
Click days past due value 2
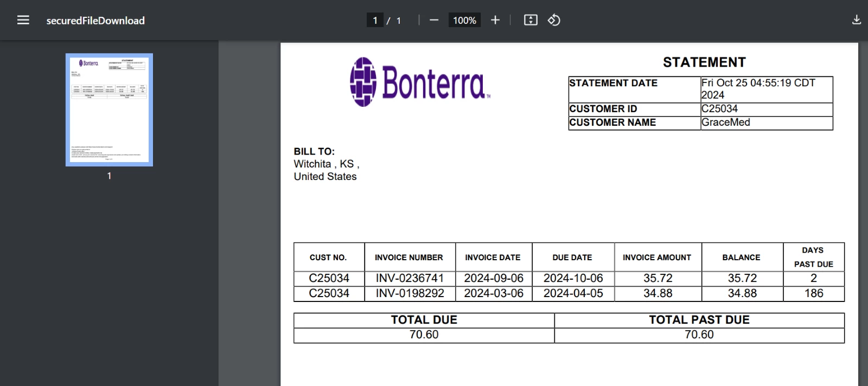point(814,278)
